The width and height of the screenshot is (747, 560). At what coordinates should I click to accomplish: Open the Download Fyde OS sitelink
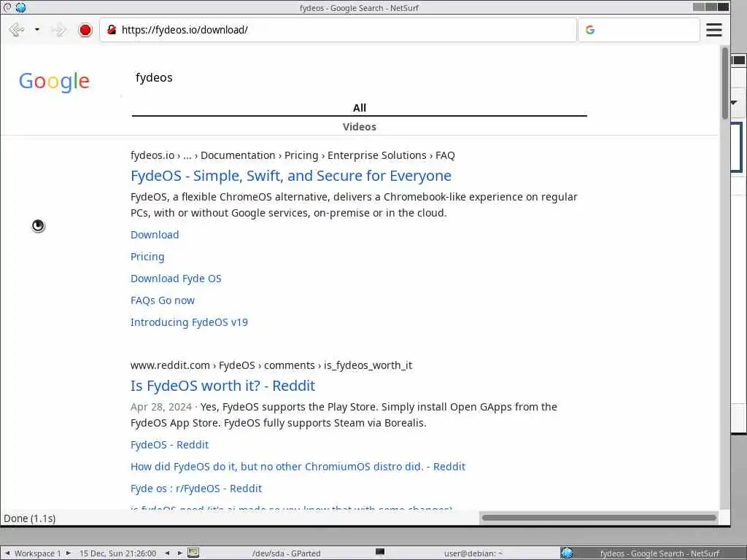[x=176, y=279]
